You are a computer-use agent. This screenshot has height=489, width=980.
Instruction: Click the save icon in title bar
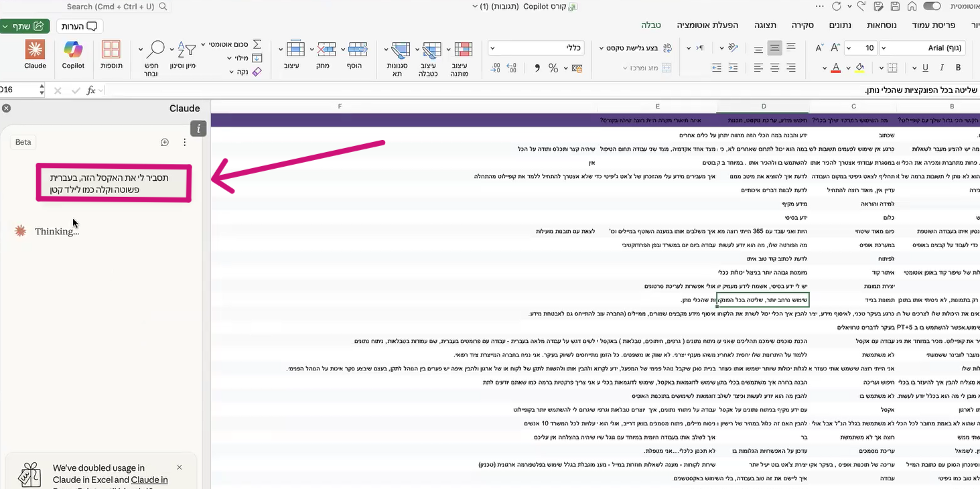click(894, 7)
